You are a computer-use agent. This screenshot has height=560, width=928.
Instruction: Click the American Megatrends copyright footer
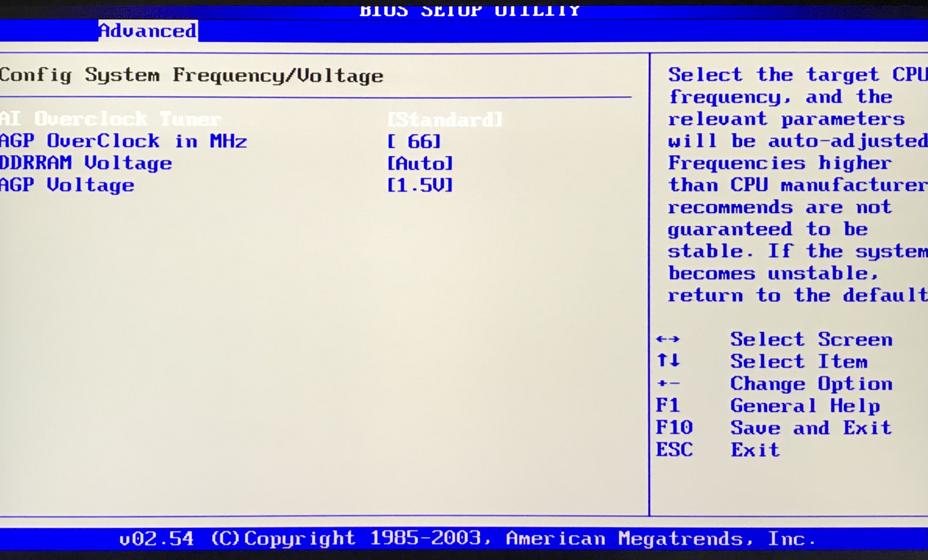coord(467,539)
